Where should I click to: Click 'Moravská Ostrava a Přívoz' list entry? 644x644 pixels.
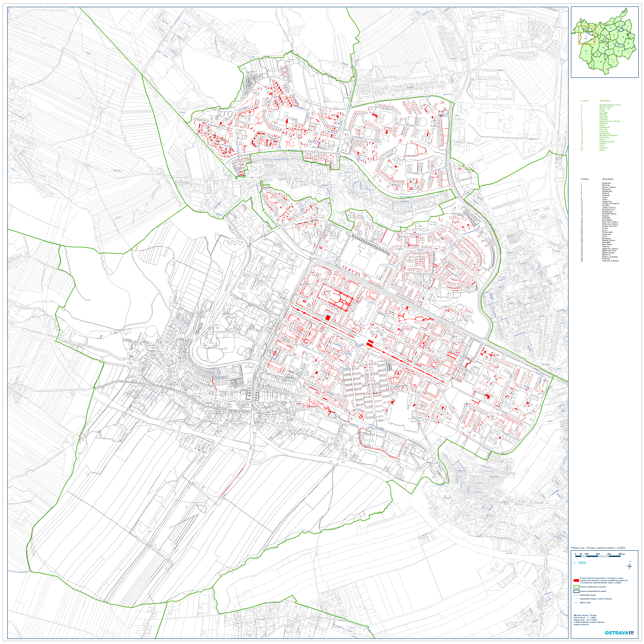click(610, 105)
